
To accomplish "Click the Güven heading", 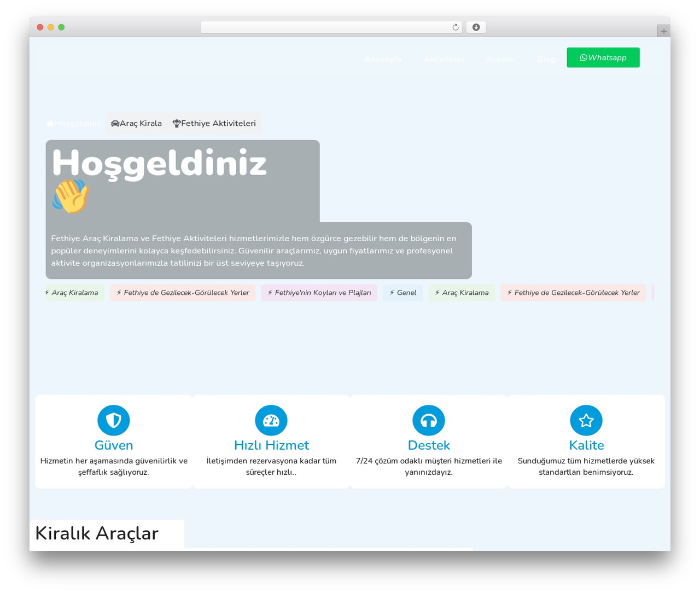I will click(114, 445).
